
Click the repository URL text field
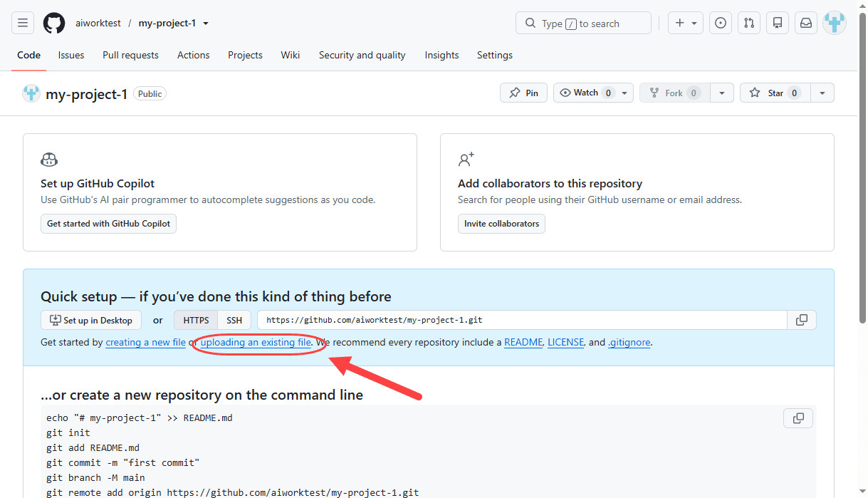(523, 320)
